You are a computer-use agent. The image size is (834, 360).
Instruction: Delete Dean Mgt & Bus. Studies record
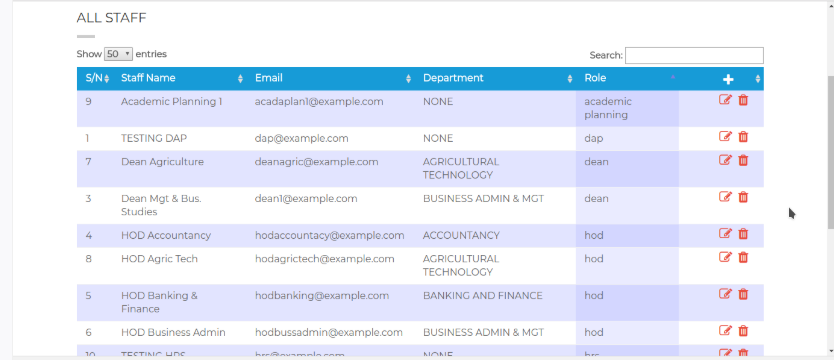click(x=744, y=197)
